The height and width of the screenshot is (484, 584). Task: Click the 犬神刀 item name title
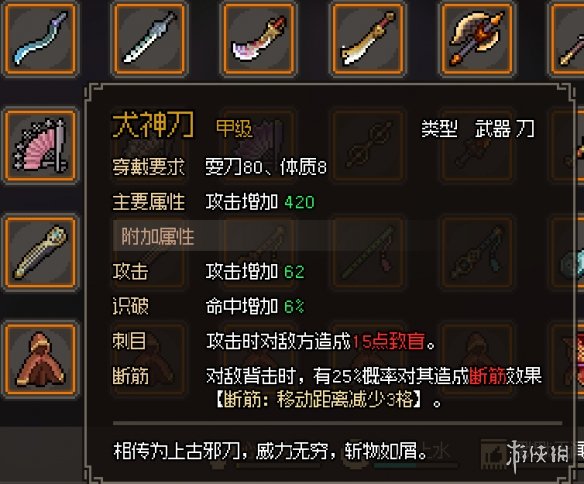click(x=153, y=125)
